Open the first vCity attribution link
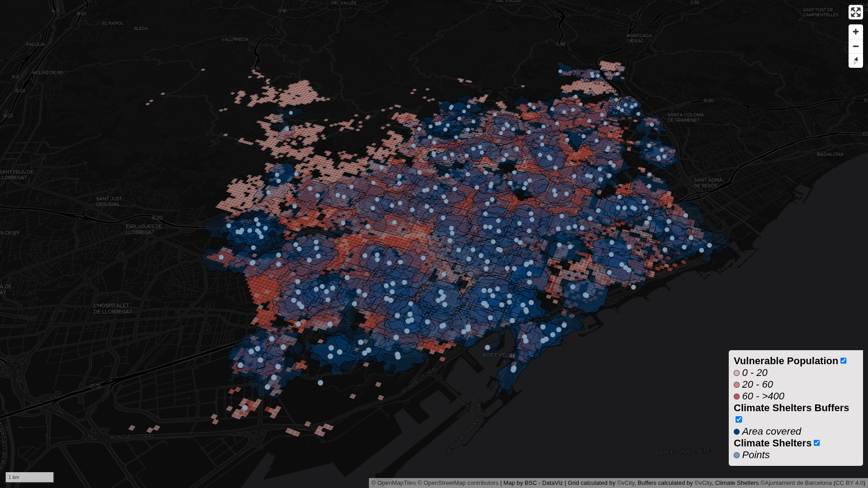 [626, 483]
